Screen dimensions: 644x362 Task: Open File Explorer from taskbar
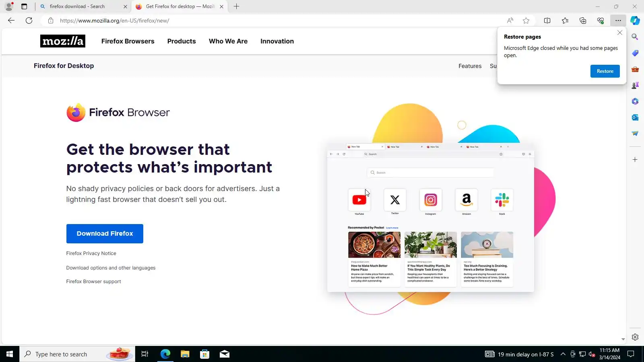click(x=185, y=354)
